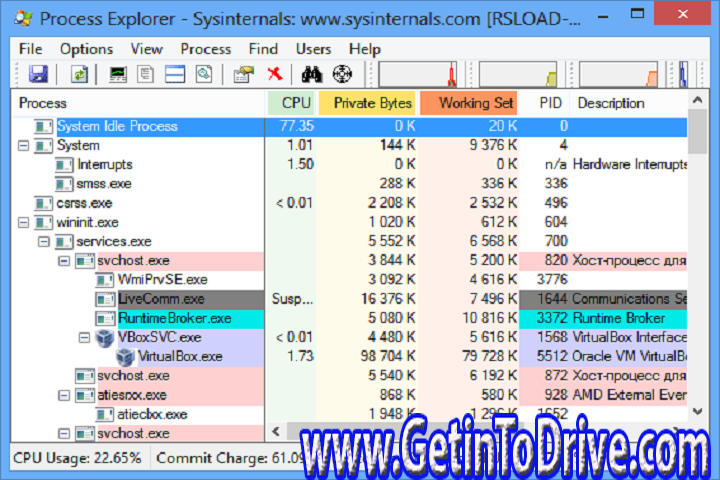Select the VirtualBox.exe process row
720x480 pixels.
click(x=349, y=357)
